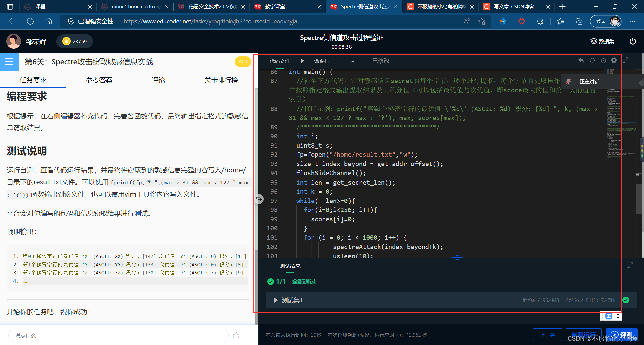Click the 自测运行 self-test button
The height and width of the screenshot is (345, 644).
(x=584, y=335)
